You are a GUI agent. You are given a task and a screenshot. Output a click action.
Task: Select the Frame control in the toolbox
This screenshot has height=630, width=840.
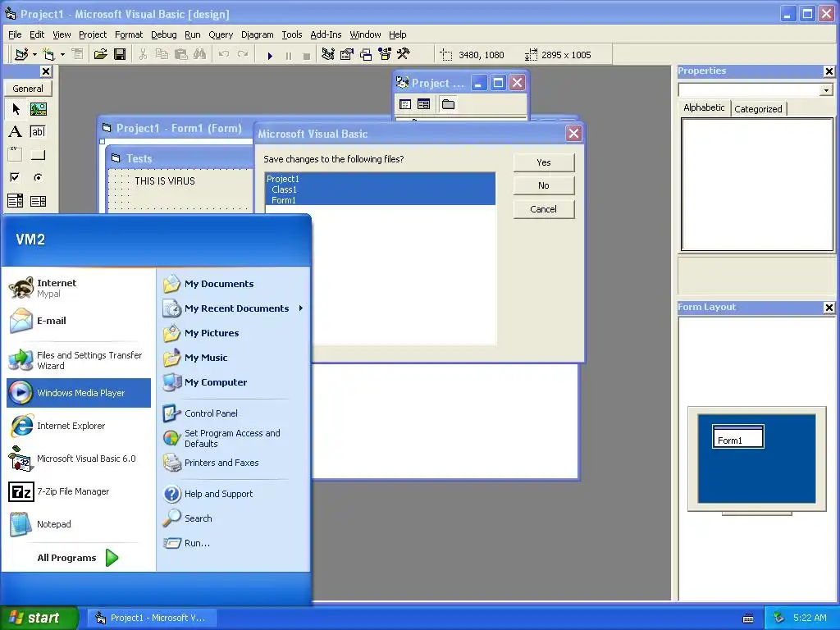(x=16, y=155)
